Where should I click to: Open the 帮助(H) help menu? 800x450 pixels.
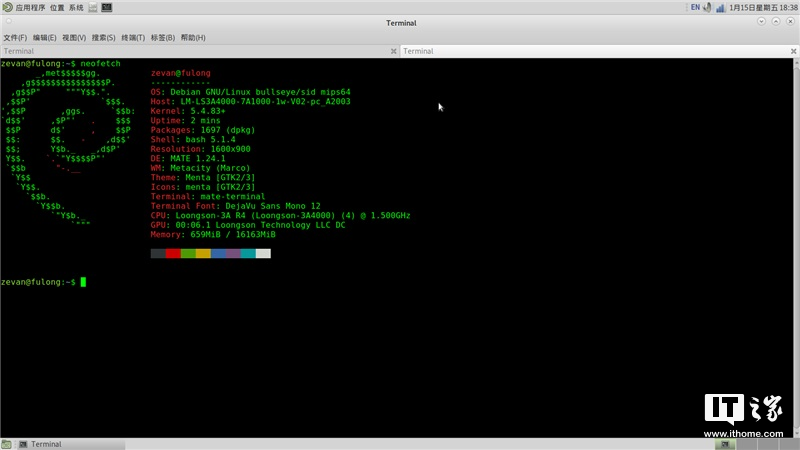click(x=193, y=38)
